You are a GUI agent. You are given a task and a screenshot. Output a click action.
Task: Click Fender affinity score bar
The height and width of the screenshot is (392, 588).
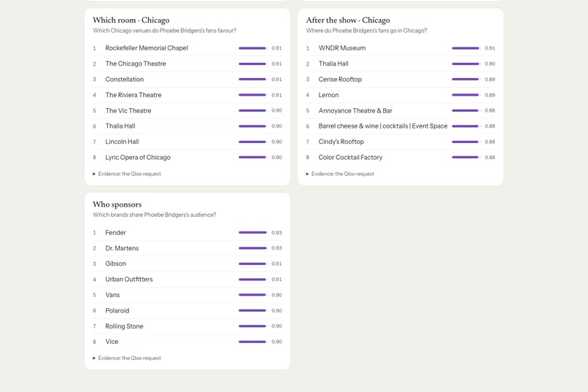[253, 233]
